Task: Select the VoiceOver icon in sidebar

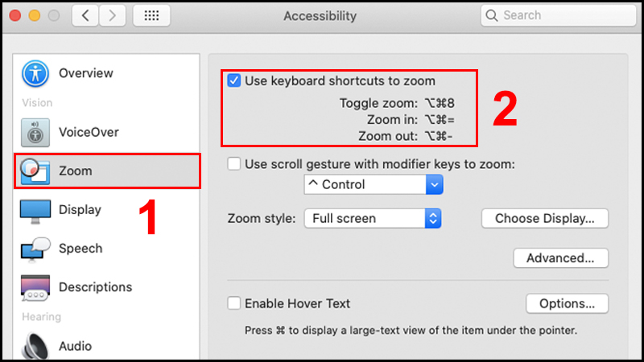Action: click(35, 132)
